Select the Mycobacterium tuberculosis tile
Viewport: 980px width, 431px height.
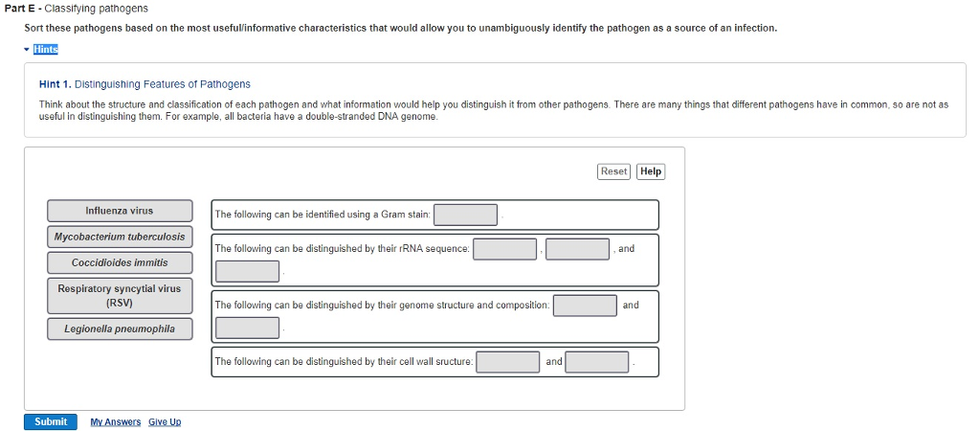coord(120,237)
